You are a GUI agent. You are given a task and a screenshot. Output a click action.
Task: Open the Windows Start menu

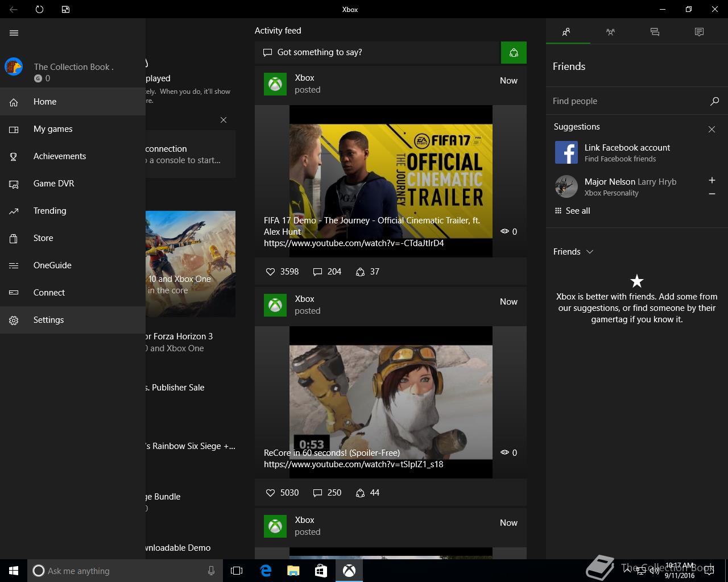click(x=14, y=571)
